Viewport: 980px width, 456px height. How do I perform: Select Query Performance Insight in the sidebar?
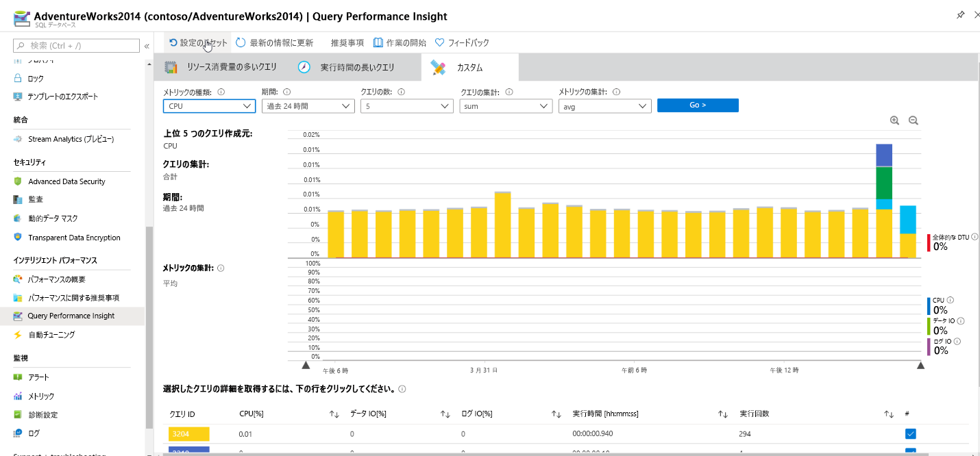coord(71,316)
